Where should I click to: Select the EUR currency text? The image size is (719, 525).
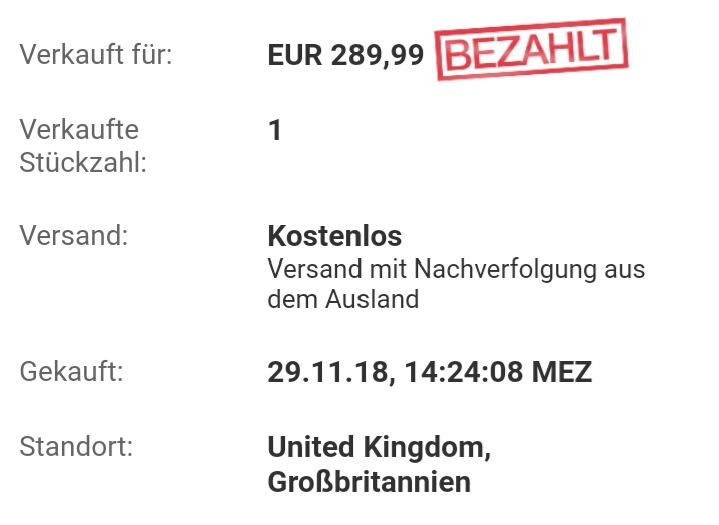[x=295, y=56]
